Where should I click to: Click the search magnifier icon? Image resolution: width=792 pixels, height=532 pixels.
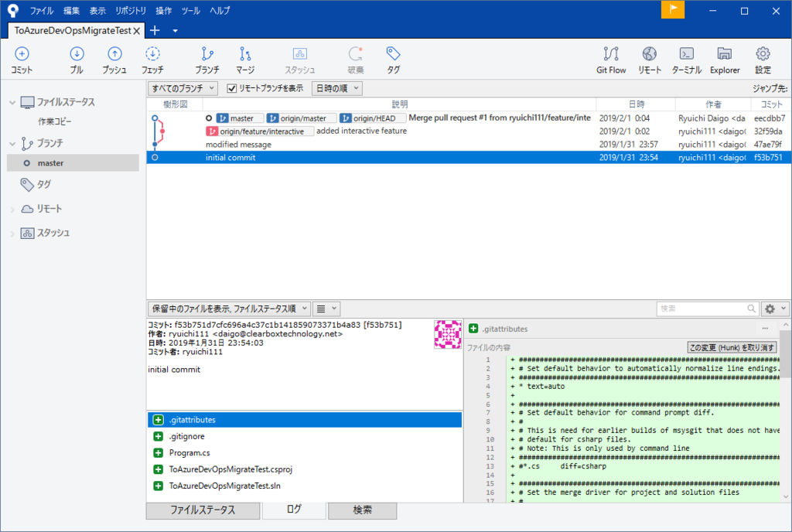751,309
